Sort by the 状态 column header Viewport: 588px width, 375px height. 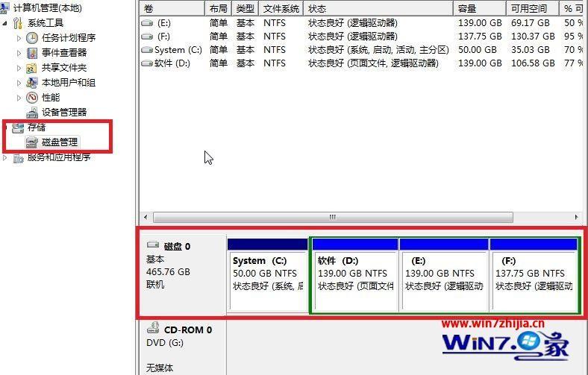click(378, 8)
